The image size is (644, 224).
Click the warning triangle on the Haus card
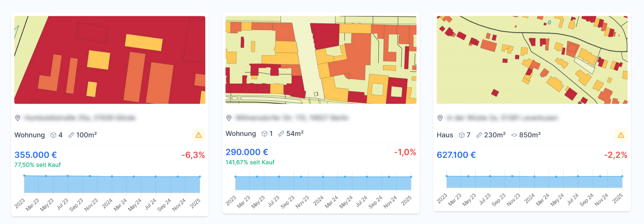621,135
